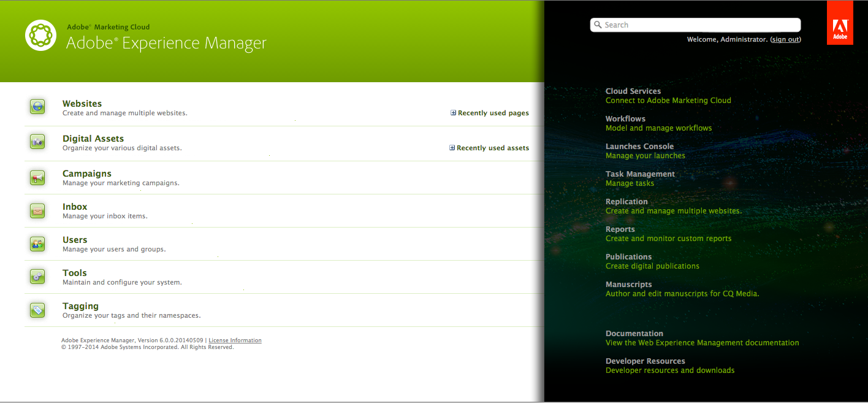
Task: Click Manage your launches link
Action: 645,156
